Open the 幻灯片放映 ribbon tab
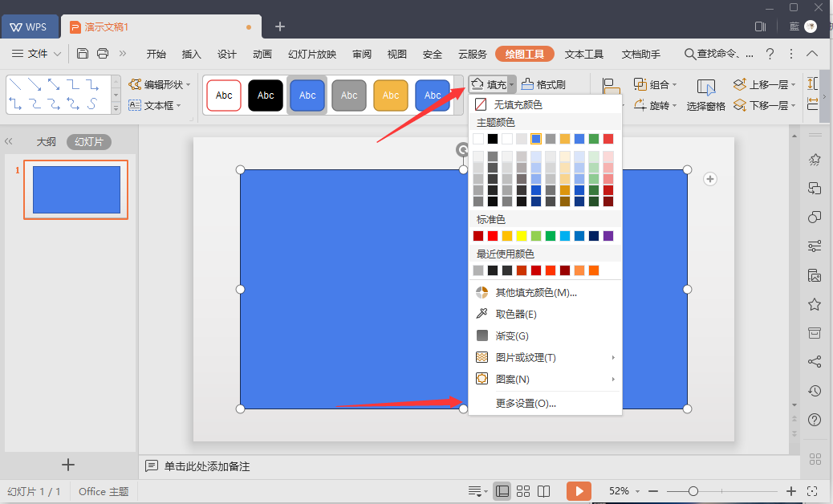Viewport: 833px width, 504px height. tap(312, 54)
